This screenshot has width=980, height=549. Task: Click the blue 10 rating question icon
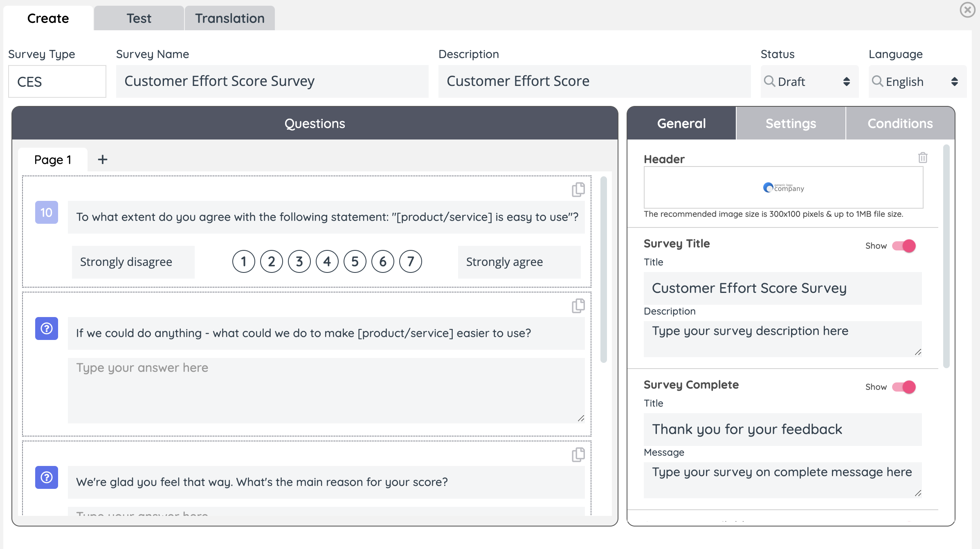[x=47, y=212]
